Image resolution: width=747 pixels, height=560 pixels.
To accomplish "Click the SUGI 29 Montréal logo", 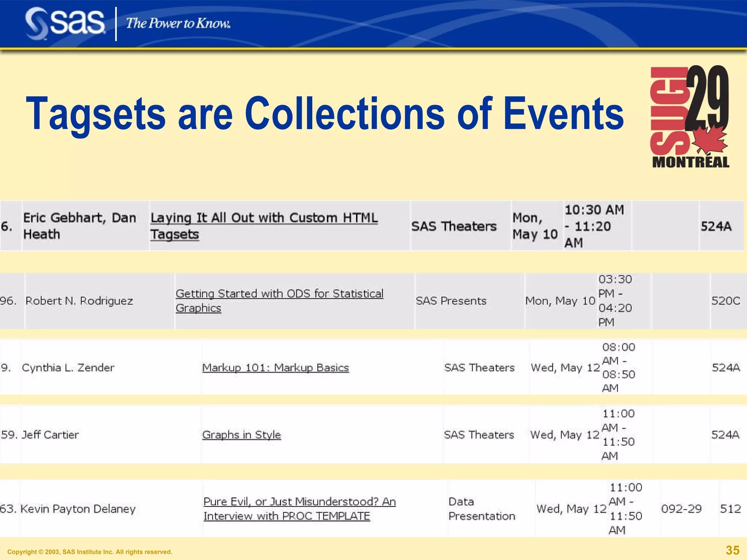I will (690, 116).
